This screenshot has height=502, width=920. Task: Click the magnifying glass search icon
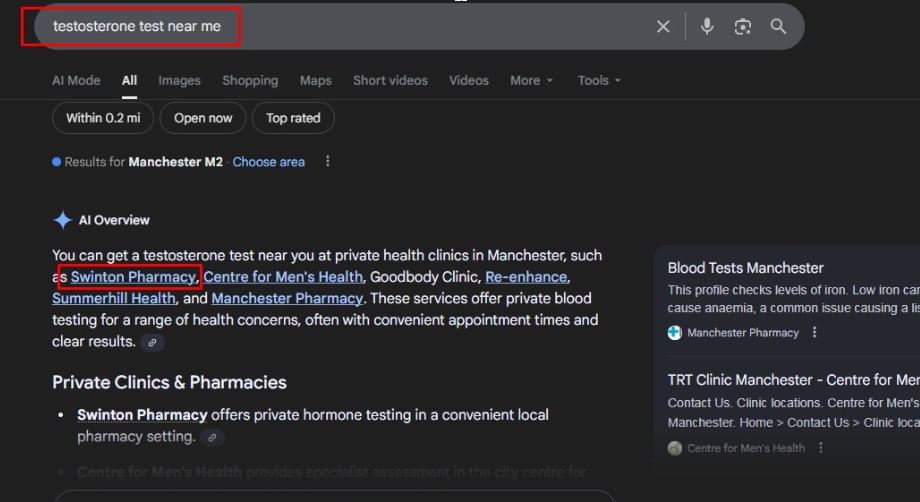778,27
